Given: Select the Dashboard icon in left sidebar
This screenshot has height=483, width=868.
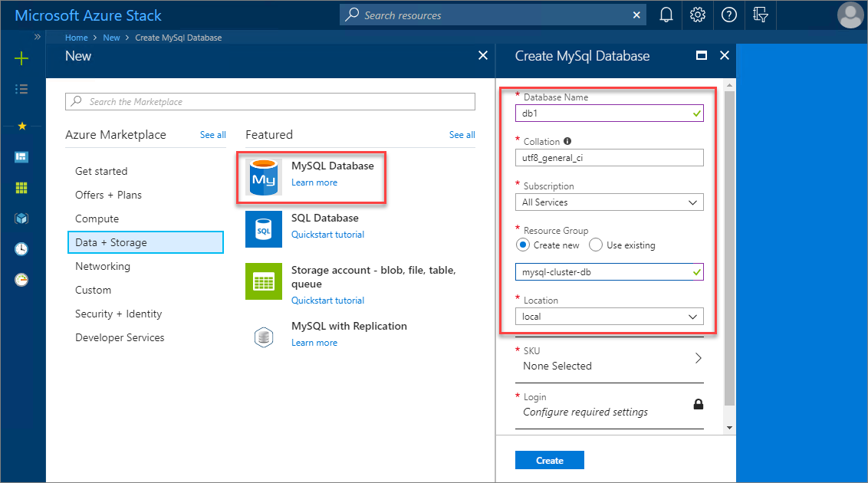Looking at the screenshot, I should (21, 156).
